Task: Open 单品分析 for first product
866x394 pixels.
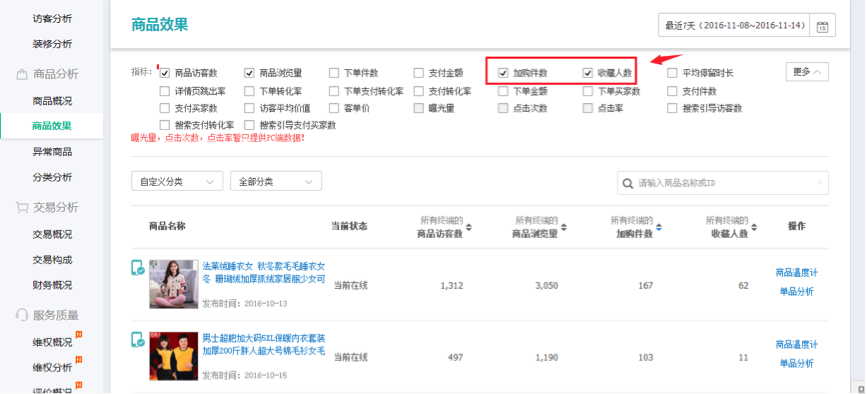Action: (x=796, y=292)
